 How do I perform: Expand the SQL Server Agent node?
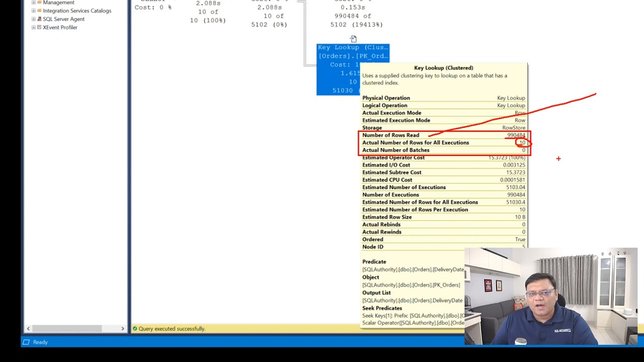tap(33, 19)
